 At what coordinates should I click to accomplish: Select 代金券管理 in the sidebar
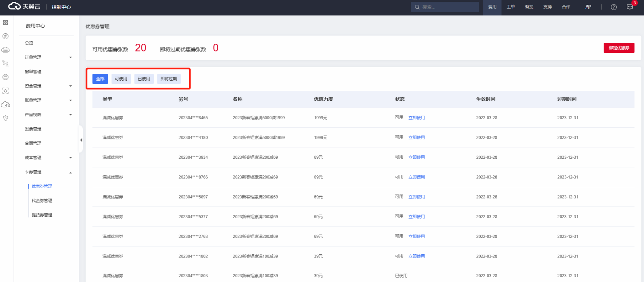42,201
